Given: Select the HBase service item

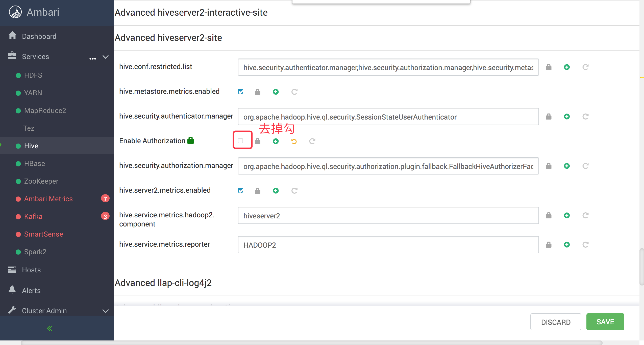Looking at the screenshot, I should [x=35, y=163].
